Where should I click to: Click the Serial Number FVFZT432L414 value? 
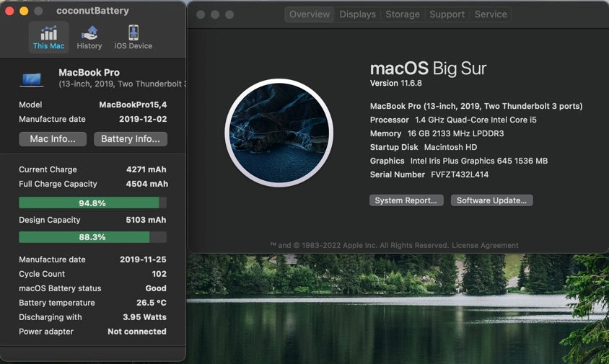point(460,174)
